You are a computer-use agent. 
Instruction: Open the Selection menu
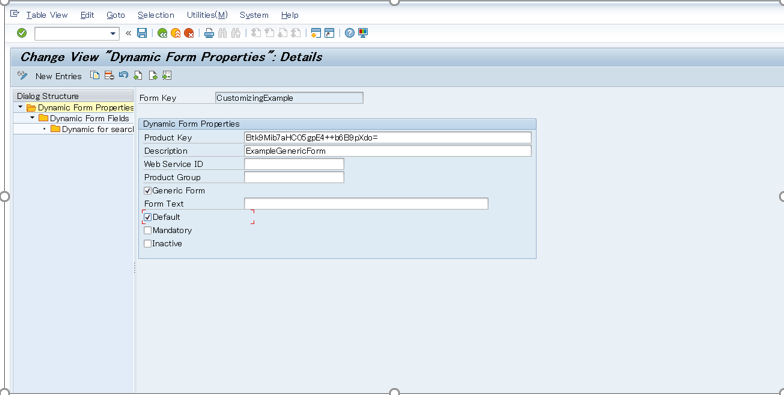tap(156, 15)
